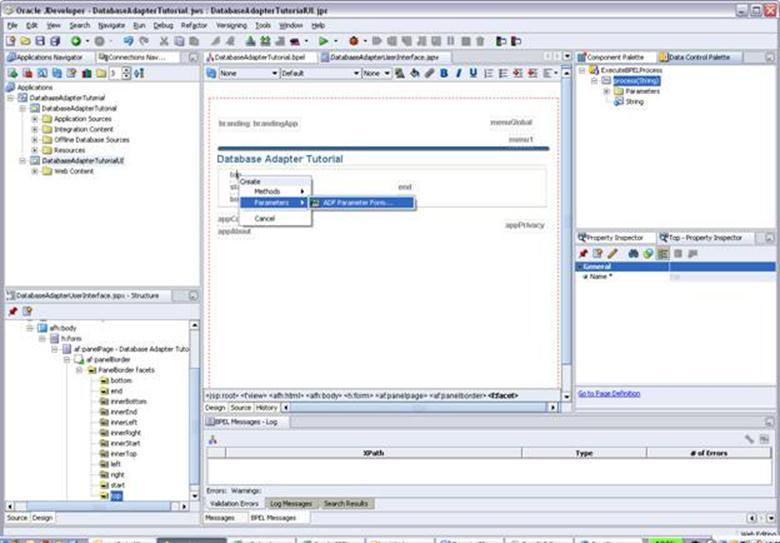Click the Structure panel vertical scrollbar down arrow
This screenshot has width=780, height=543.
coord(195,496)
